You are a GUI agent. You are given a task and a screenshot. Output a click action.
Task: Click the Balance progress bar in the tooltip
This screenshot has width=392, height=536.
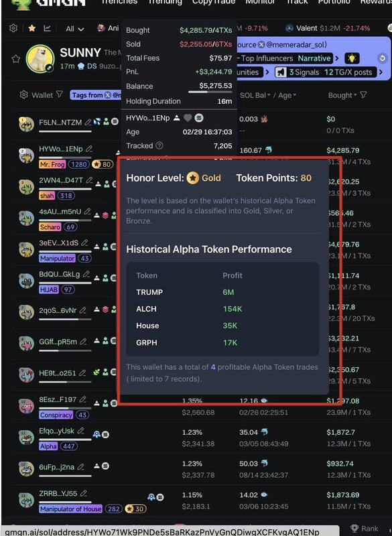click(210, 92)
